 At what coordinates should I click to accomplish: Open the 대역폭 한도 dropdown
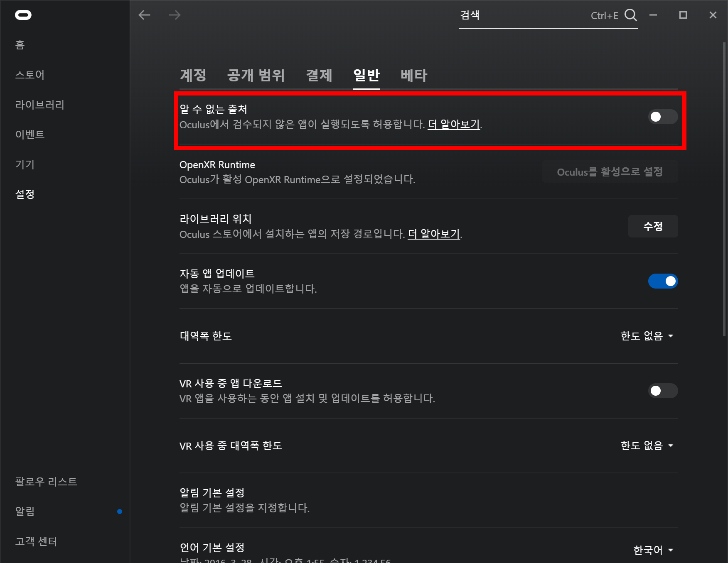click(647, 336)
